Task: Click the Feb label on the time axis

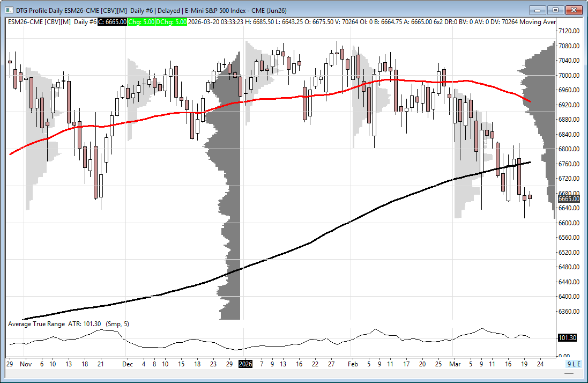Action: click(352, 364)
